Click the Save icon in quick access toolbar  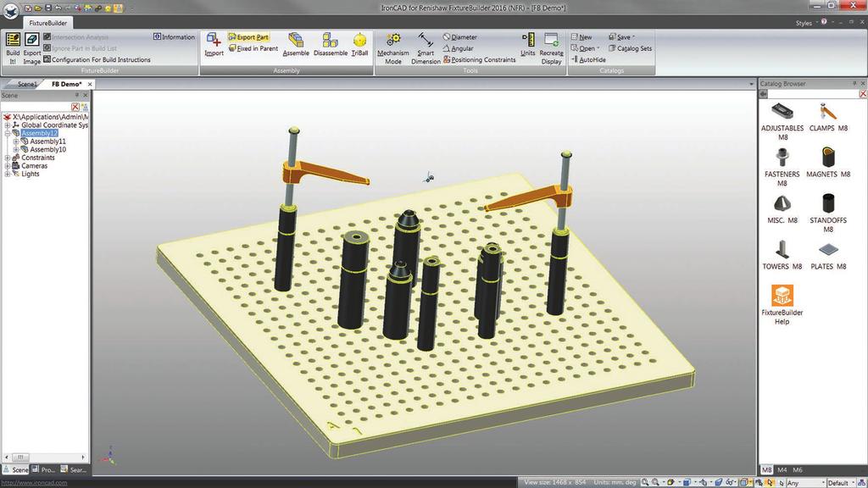click(x=48, y=8)
